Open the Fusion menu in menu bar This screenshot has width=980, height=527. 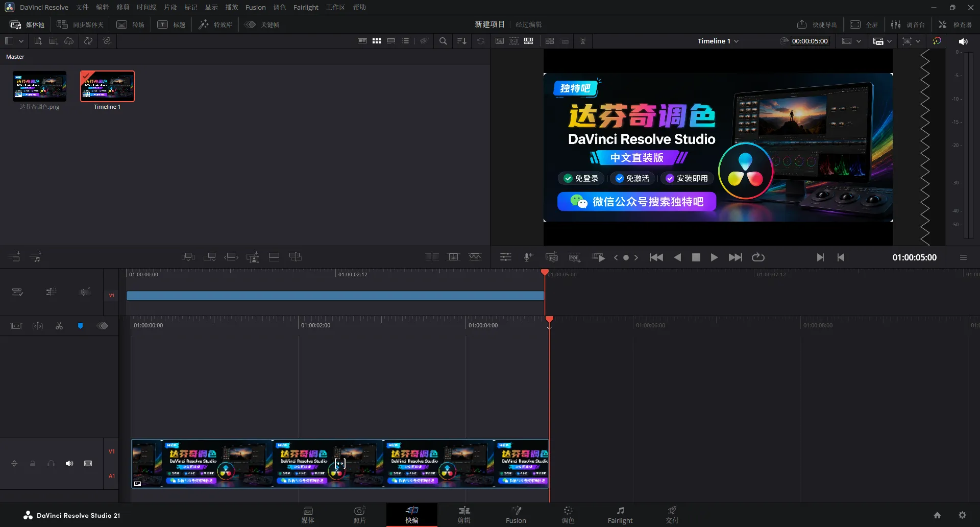[x=255, y=7]
